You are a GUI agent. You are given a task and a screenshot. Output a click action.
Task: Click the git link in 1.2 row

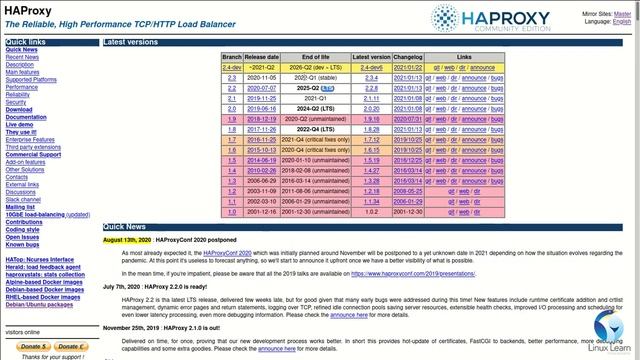click(451, 191)
